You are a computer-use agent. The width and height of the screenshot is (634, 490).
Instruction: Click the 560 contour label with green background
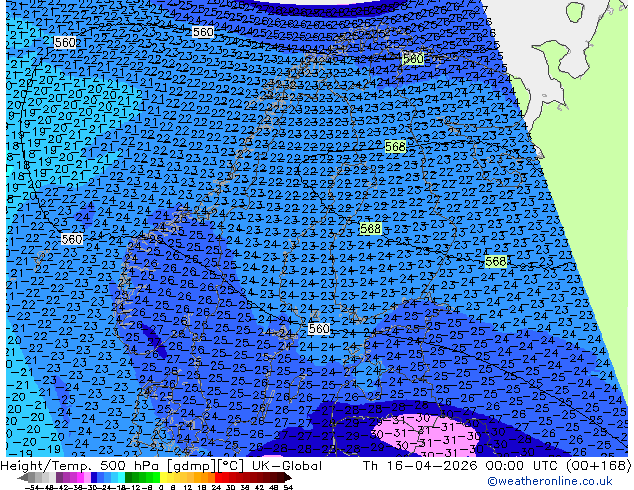coord(413,59)
